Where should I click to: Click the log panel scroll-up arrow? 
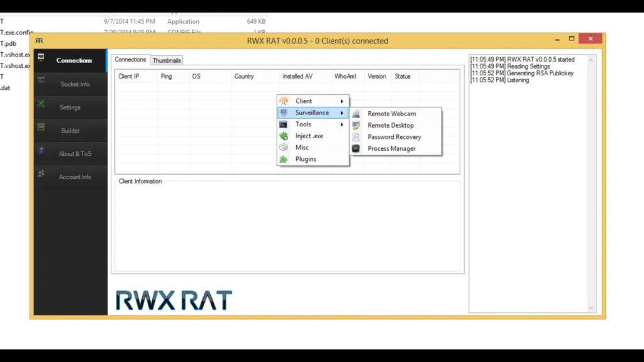pos(591,60)
